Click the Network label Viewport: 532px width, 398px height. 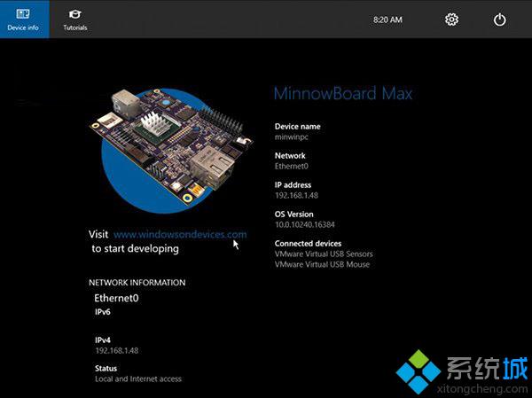coord(290,156)
